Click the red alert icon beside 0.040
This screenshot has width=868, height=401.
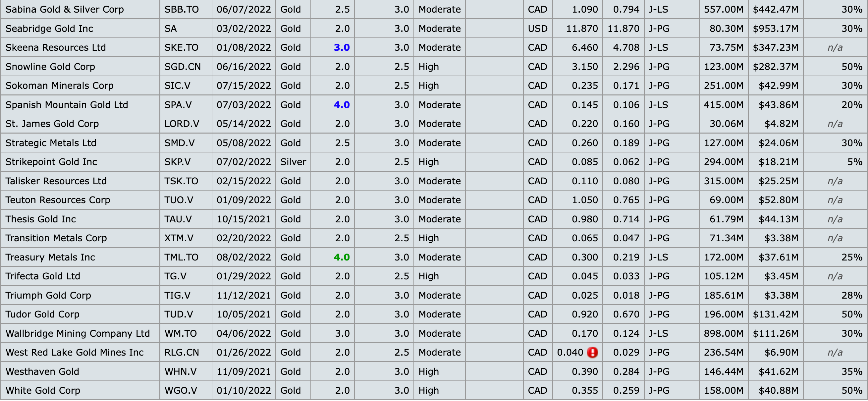click(x=592, y=353)
